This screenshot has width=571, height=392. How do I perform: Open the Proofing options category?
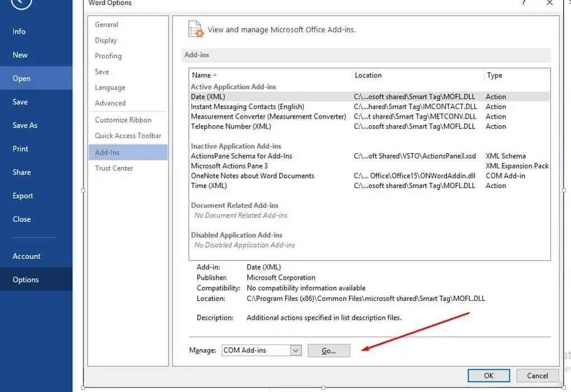coord(128,56)
